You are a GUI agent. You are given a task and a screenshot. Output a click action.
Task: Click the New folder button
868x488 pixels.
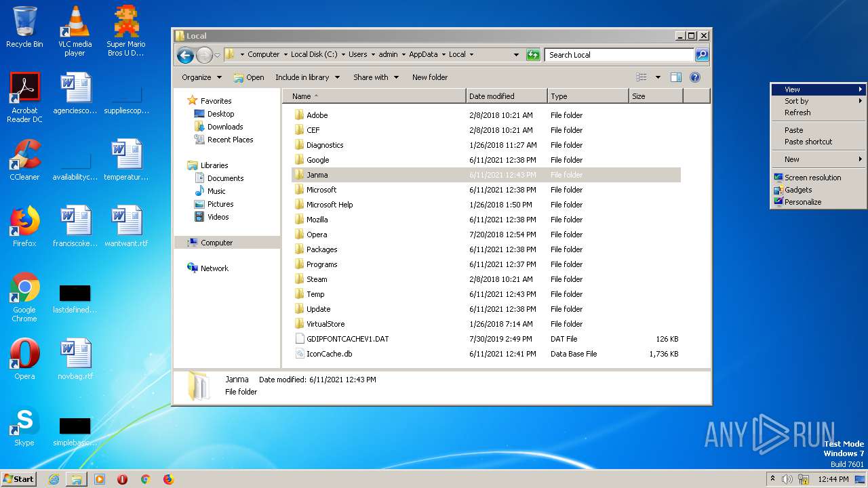point(430,77)
